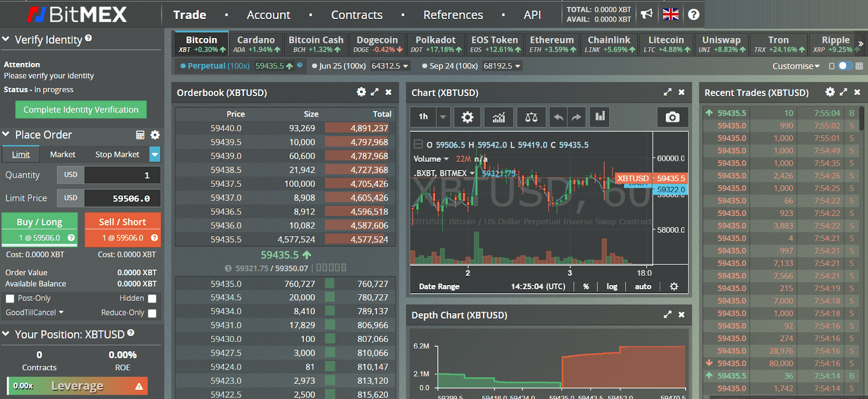Enable the Post-Only checkbox

(x=10, y=299)
